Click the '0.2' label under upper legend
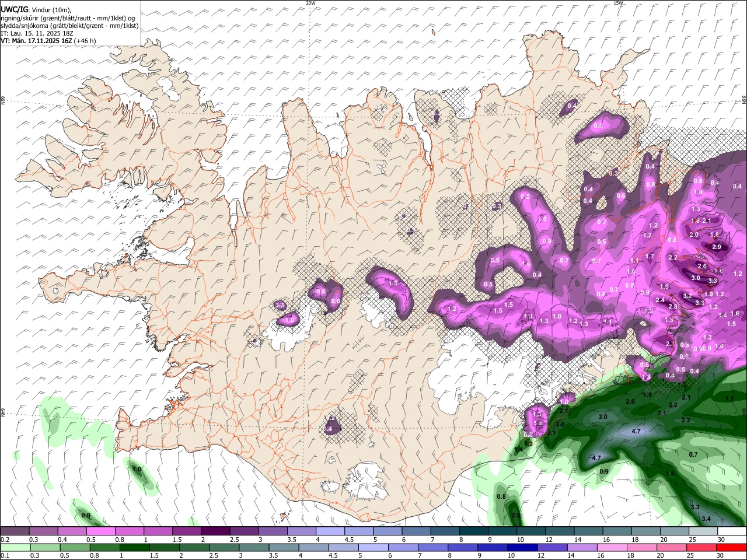This screenshot has width=747, height=560. [x=5, y=540]
